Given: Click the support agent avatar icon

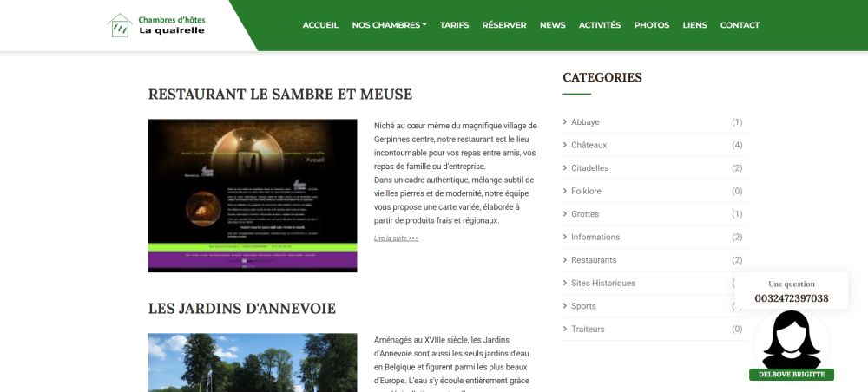Looking at the screenshot, I should click(x=791, y=340).
